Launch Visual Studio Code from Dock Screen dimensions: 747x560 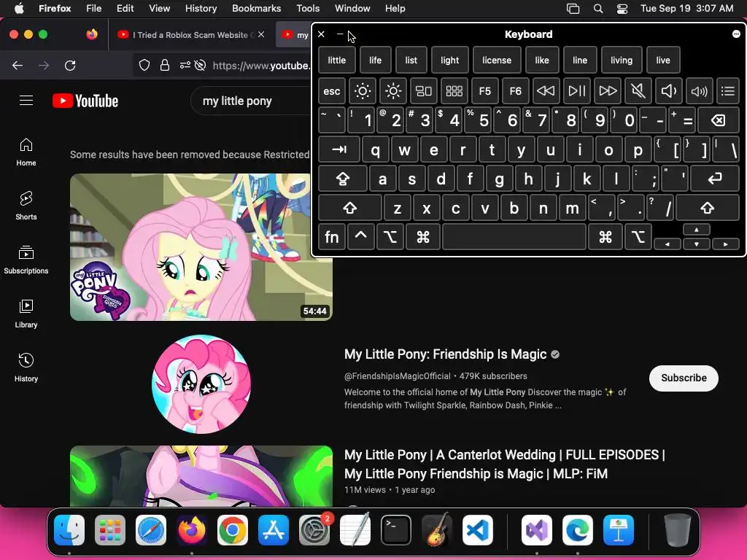point(478,530)
